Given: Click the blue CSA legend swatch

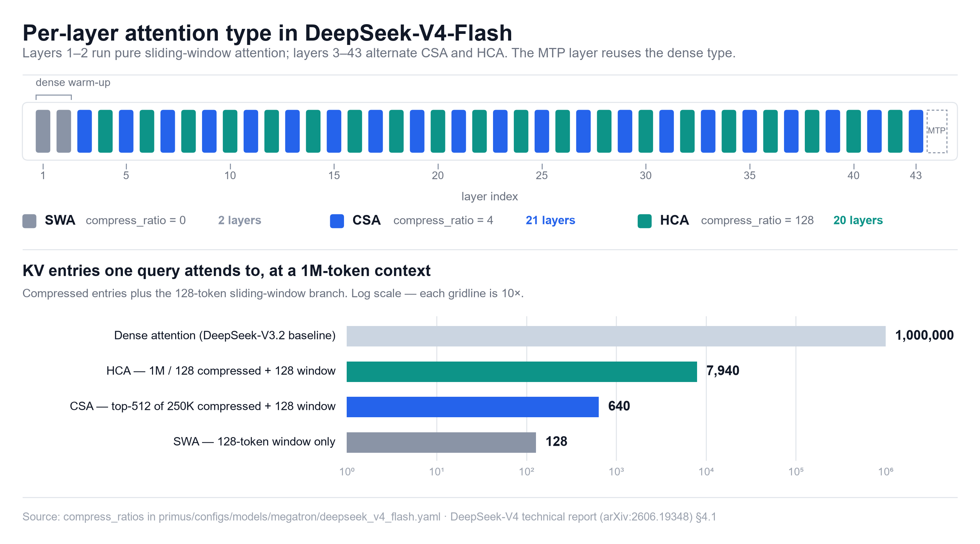Looking at the screenshot, I should pos(337,221).
